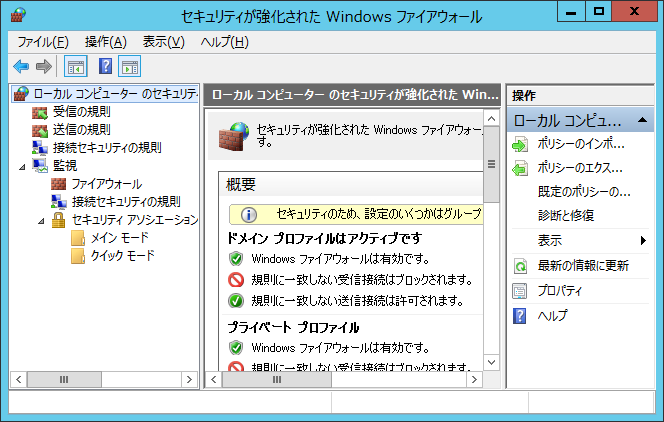This screenshot has height=422, width=664.
Task: Click the red blocked icon in domain profile
Action: (236, 280)
